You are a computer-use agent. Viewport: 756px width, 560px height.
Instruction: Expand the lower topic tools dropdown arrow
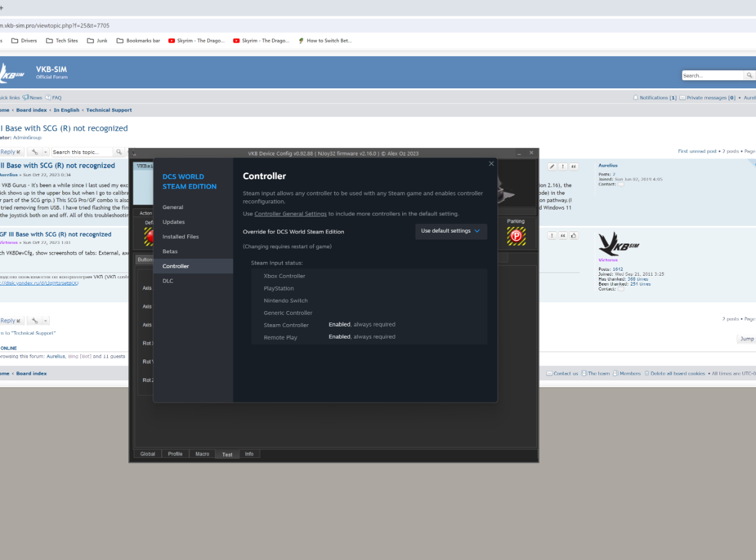point(45,320)
